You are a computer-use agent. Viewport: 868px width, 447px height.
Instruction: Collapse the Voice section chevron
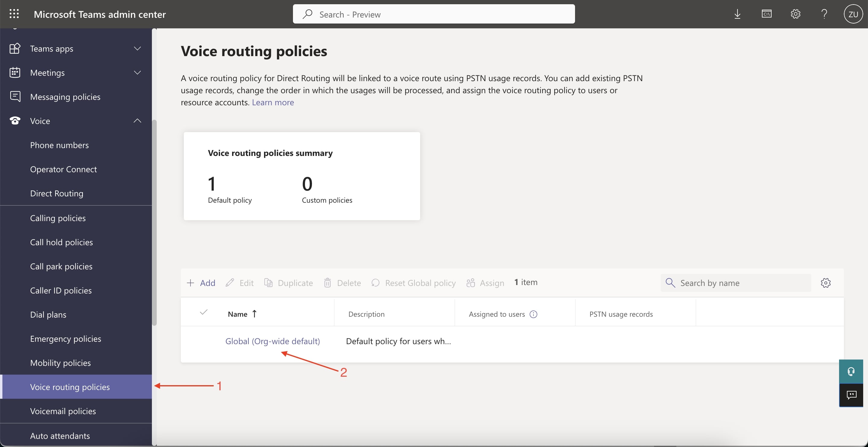coord(137,121)
